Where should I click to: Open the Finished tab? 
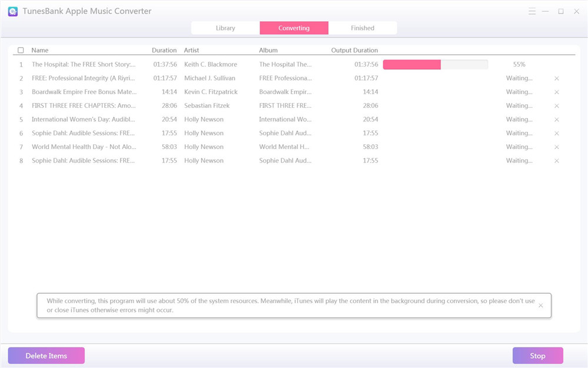(363, 28)
